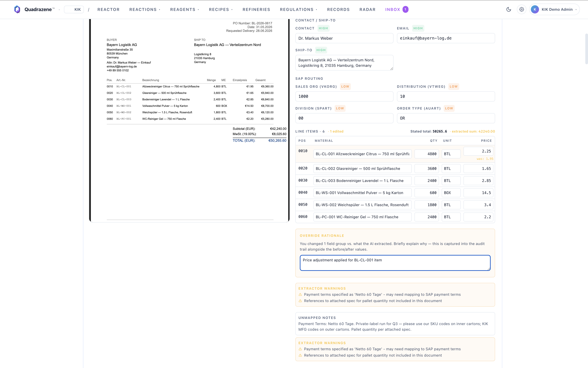Image resolution: width=588 pixels, height=368 pixels.
Task: Edit Division SPART field
Action: click(344, 118)
